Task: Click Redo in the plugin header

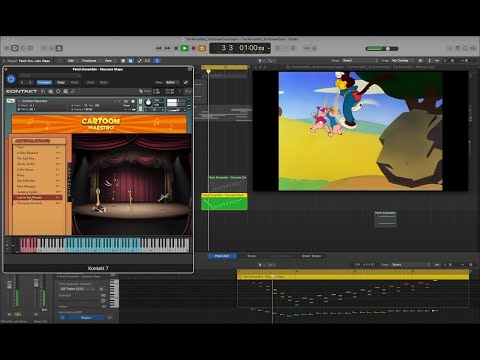Action: tap(104, 82)
